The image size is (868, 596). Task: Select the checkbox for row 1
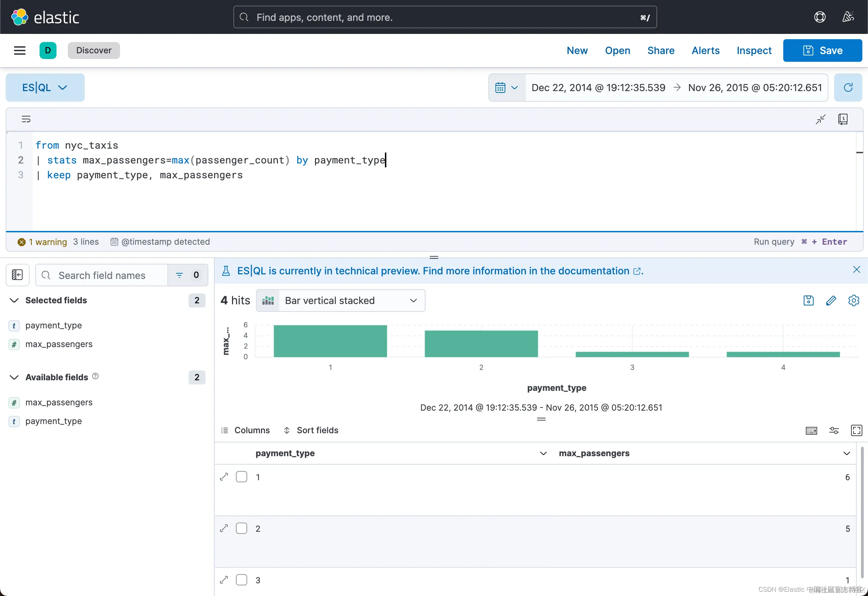pyautogui.click(x=242, y=477)
